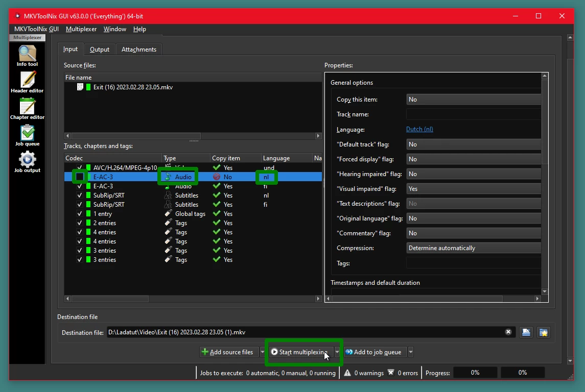Switch to the Attachments tab

pos(139,50)
